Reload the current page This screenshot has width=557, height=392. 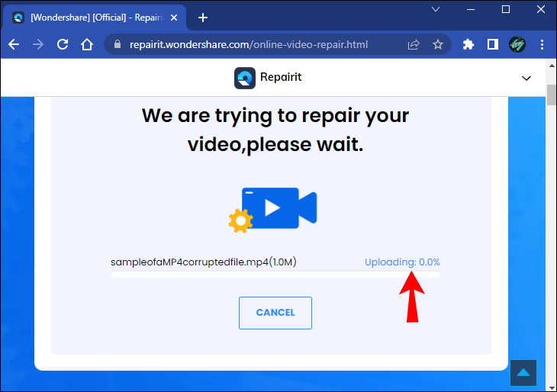[x=63, y=45]
